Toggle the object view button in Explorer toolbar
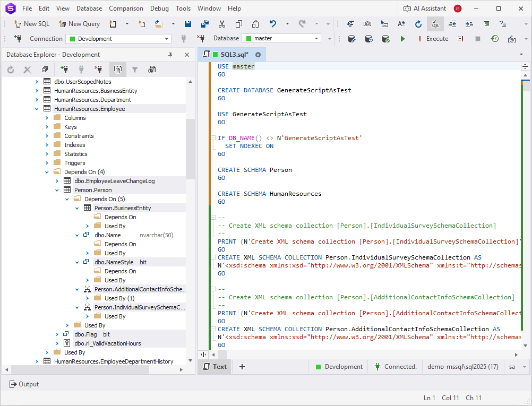This screenshot has height=406, width=532. click(x=118, y=70)
